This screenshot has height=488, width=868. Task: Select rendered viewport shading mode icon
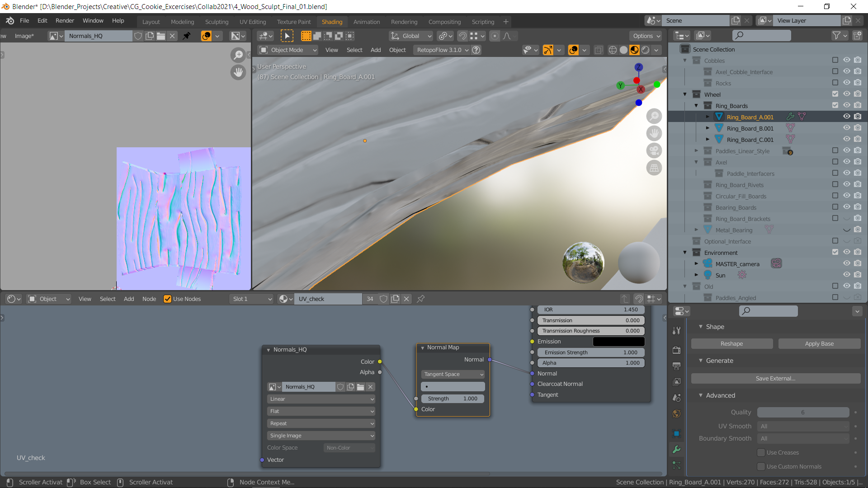coord(646,50)
